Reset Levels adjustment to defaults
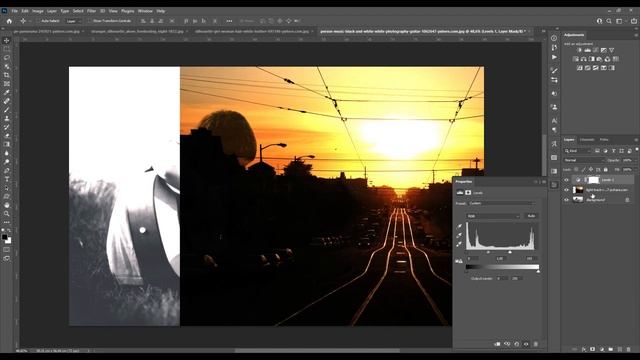 click(x=517, y=344)
